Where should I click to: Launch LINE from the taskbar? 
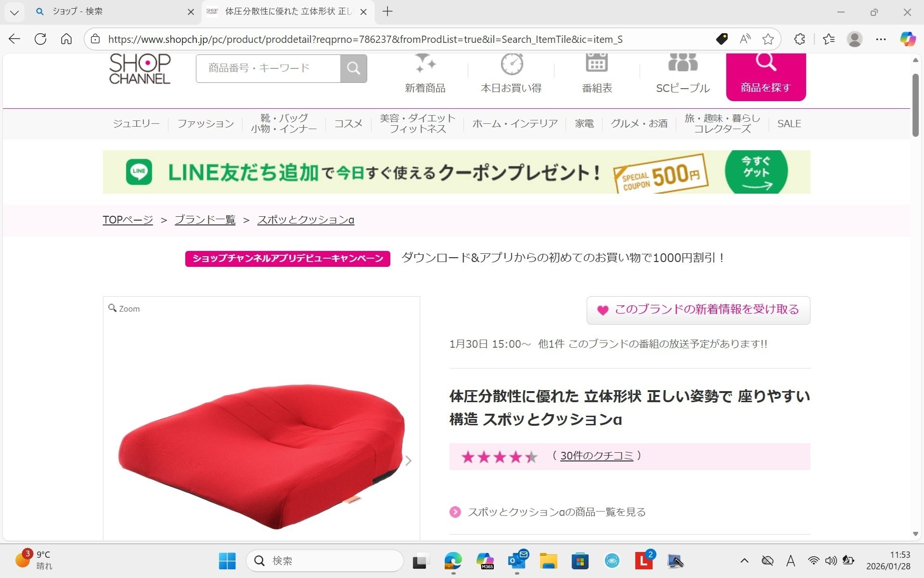tap(644, 561)
